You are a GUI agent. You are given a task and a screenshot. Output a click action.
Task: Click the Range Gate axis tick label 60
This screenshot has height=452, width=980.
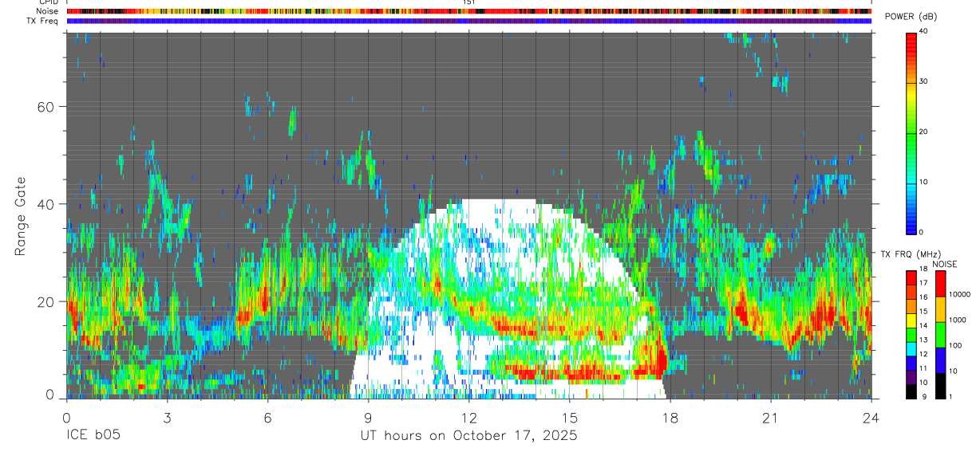click(46, 107)
